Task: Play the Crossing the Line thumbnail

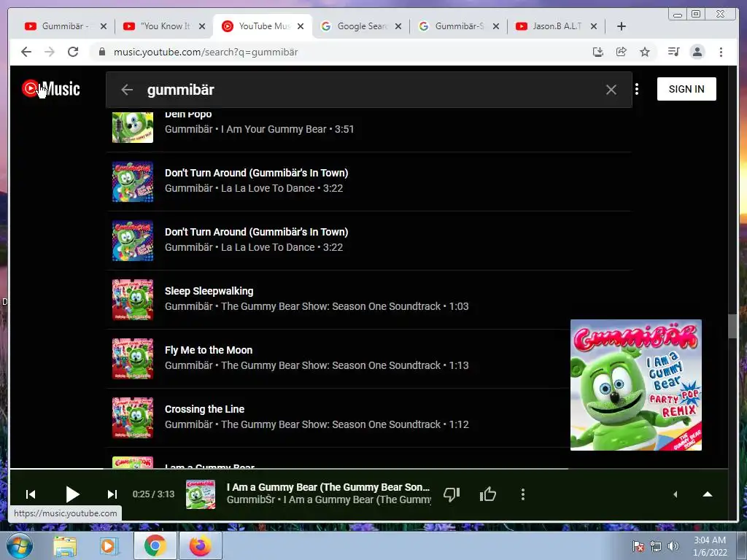Action: click(133, 418)
